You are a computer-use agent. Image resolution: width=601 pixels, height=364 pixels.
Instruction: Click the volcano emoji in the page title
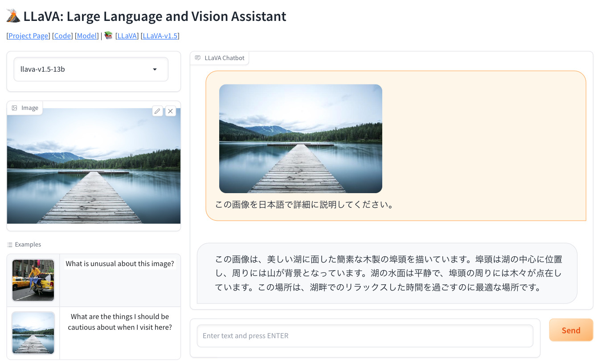(x=12, y=16)
